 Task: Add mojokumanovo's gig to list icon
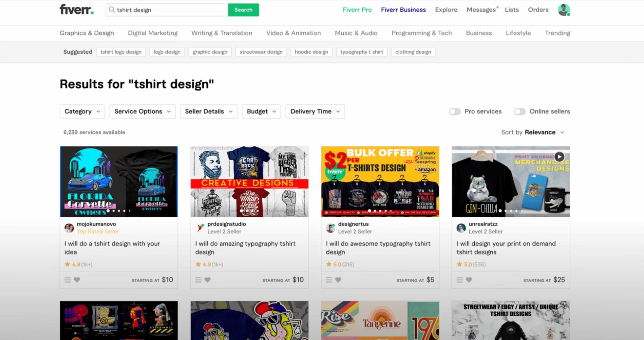(x=68, y=280)
